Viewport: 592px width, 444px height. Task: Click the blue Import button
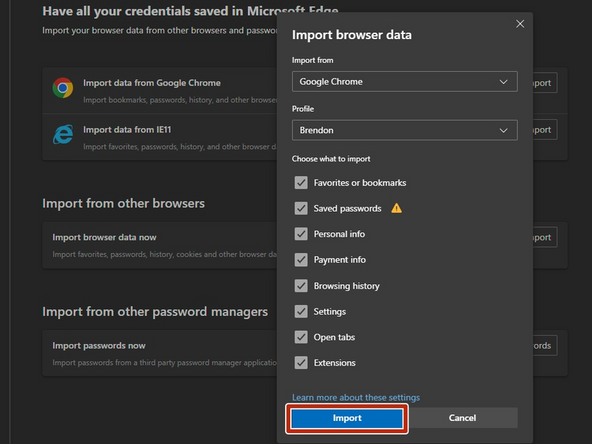347,418
